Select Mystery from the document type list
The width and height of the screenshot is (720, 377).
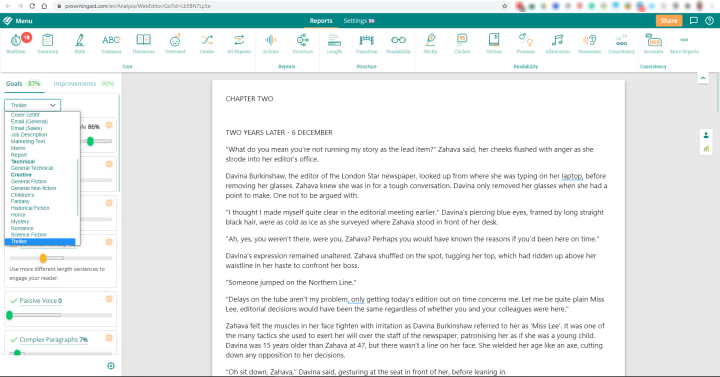20,221
